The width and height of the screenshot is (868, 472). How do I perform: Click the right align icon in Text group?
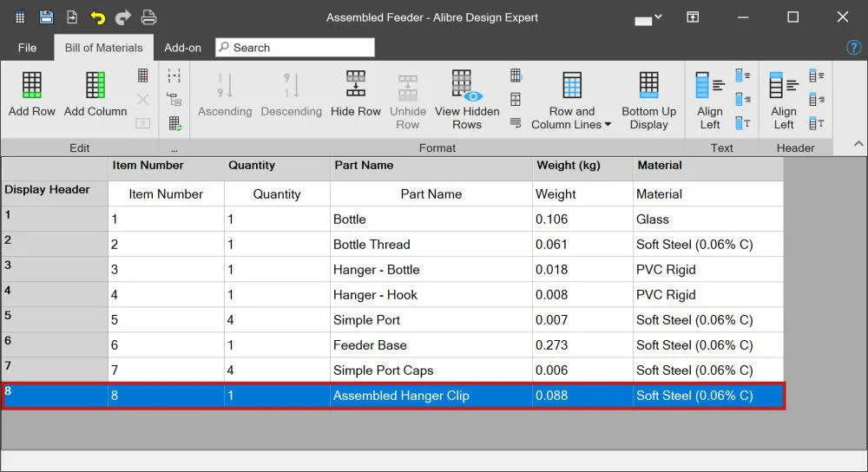(743, 100)
